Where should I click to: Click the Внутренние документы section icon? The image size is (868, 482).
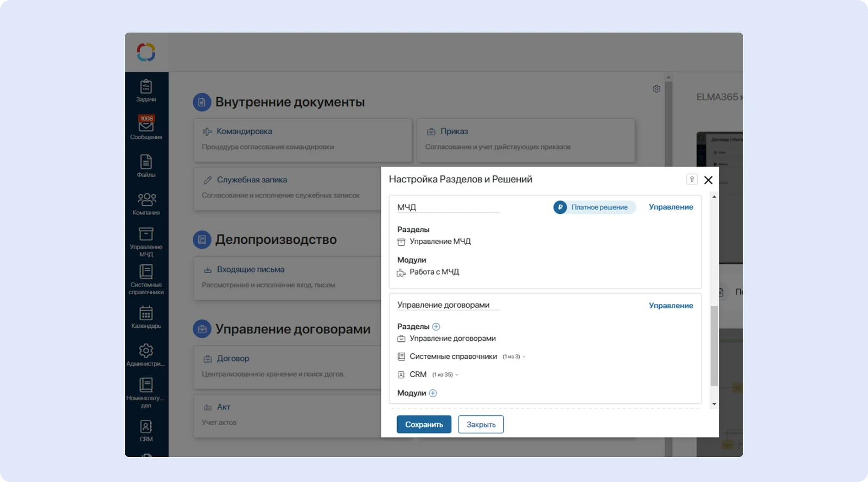pyautogui.click(x=202, y=102)
